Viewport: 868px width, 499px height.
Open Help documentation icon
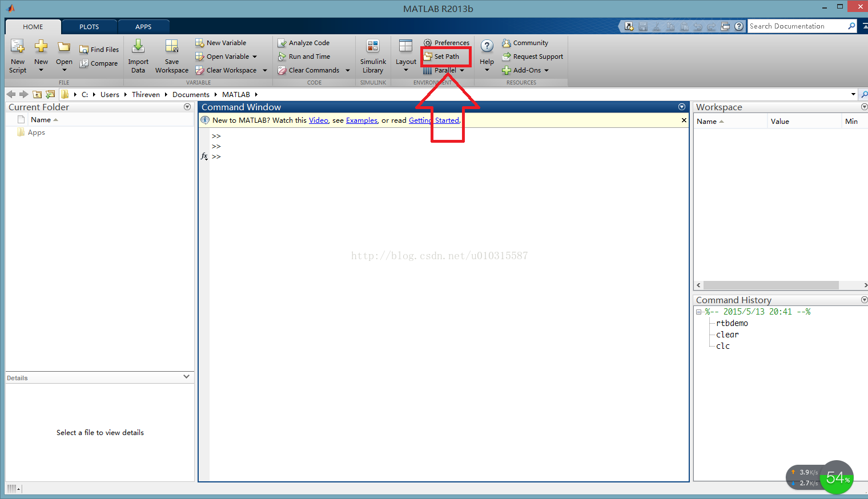pyautogui.click(x=487, y=47)
